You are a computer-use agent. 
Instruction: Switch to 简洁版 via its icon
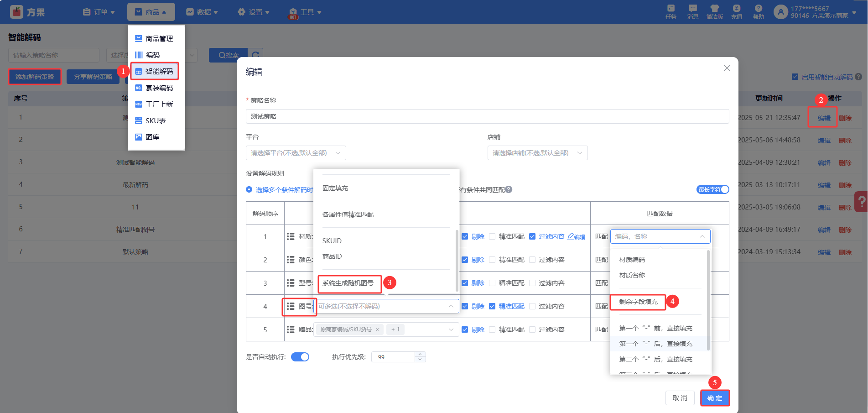pos(714,9)
